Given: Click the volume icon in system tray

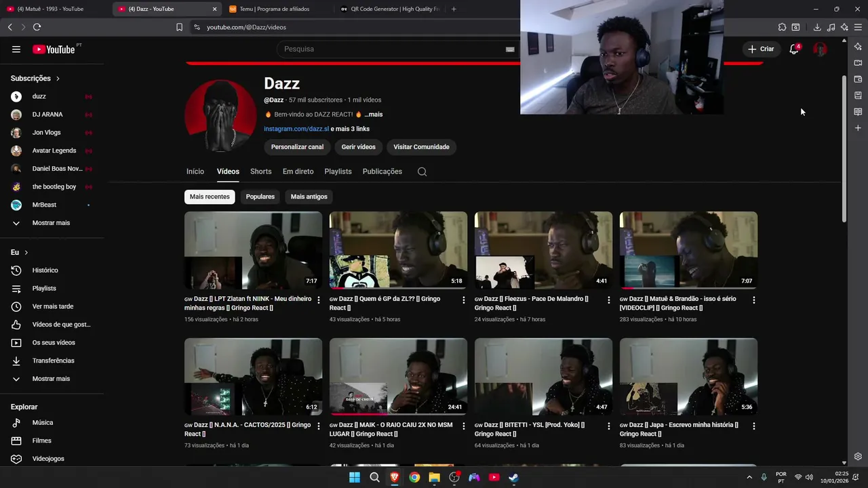Looking at the screenshot, I should [x=809, y=477].
